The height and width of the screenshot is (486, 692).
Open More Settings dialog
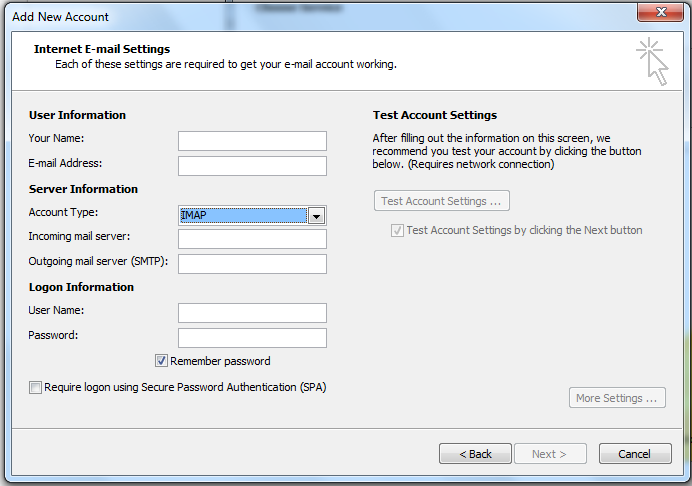click(617, 398)
